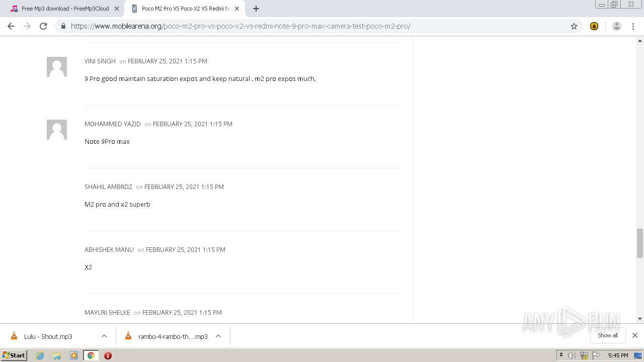Open Vini Singh's comment date link
The image size is (644, 362).
168,61
